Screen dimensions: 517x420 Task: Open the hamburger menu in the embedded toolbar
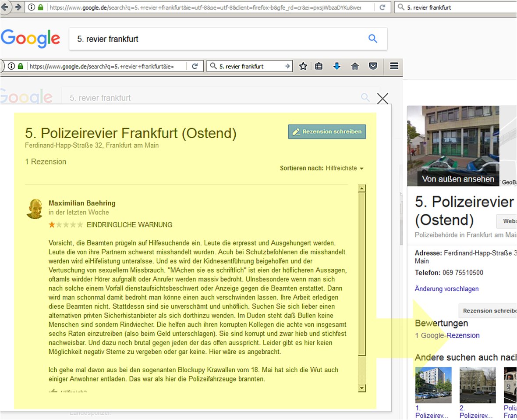(394, 66)
